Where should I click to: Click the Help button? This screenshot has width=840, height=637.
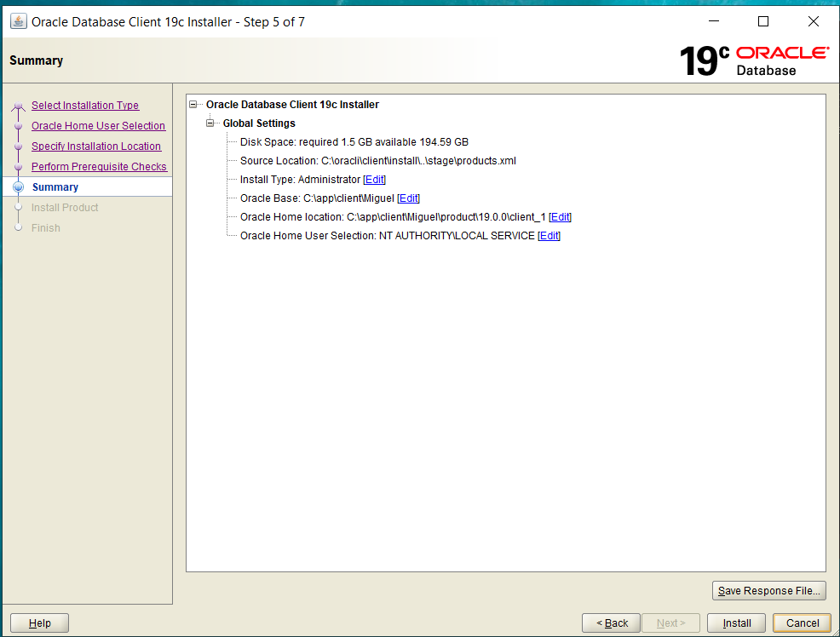pos(40,623)
